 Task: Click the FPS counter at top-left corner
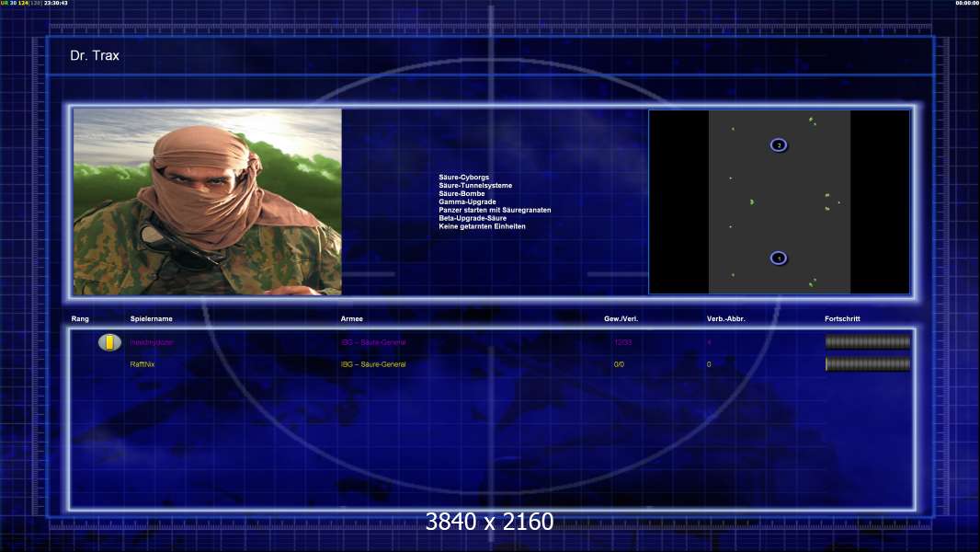click(21, 3)
